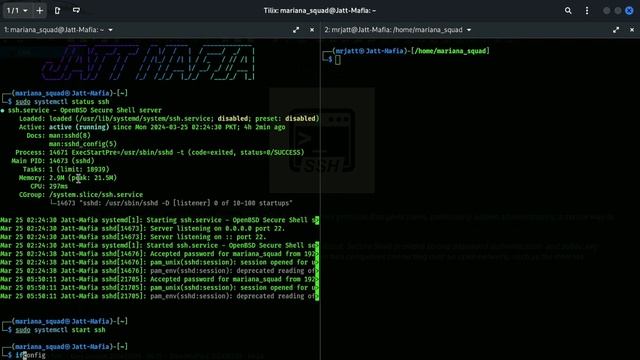Screen dimensions: 640x360
Task: Click the 'Server listening on :: port 22' log
Action: (x=133, y=237)
